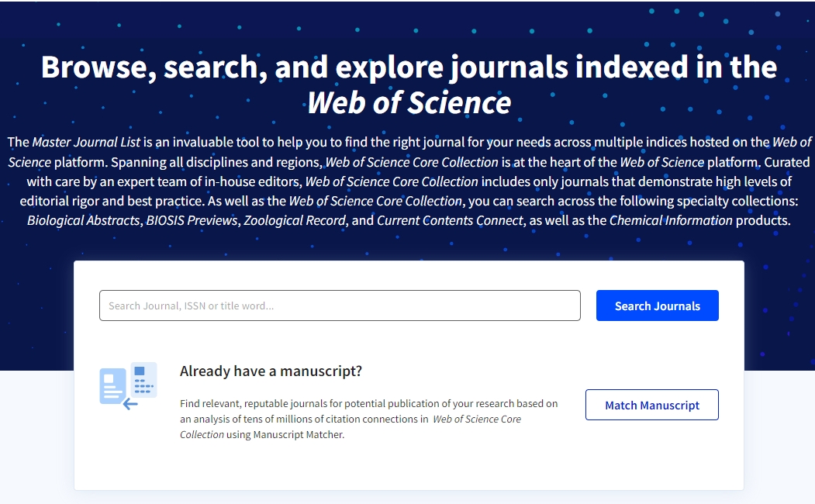Click the 'Chemical Information' products text
Screen dimensions: 815x504
[671, 220]
